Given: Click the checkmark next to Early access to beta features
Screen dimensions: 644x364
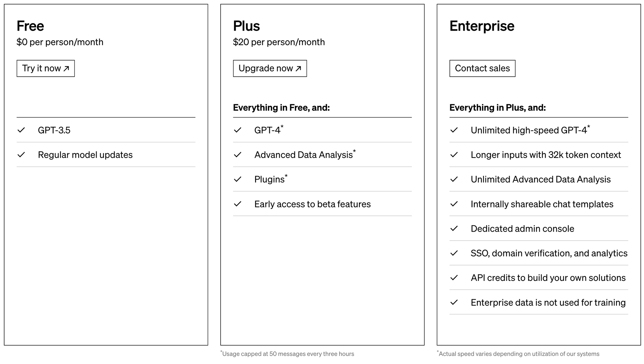Looking at the screenshot, I should pyautogui.click(x=238, y=204).
